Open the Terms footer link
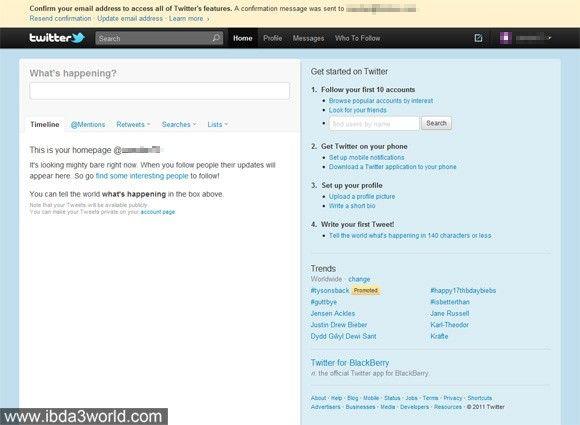580x425 pixels. (x=430, y=398)
